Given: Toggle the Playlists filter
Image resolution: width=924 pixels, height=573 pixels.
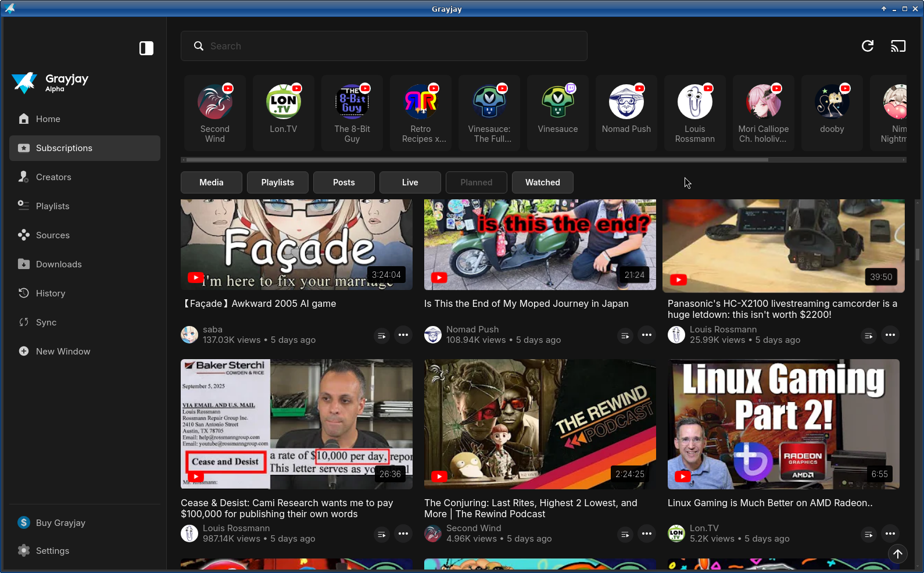Looking at the screenshot, I should click(x=278, y=182).
